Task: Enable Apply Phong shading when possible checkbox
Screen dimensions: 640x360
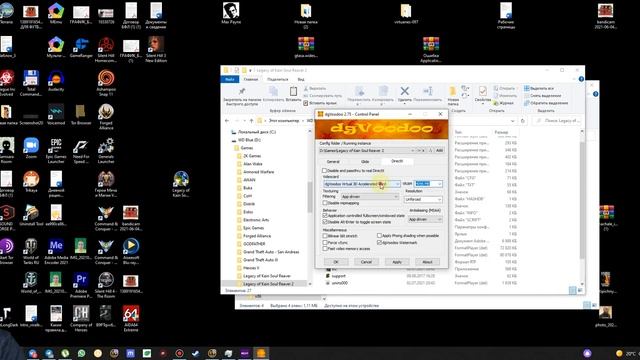Action: pos(379,236)
